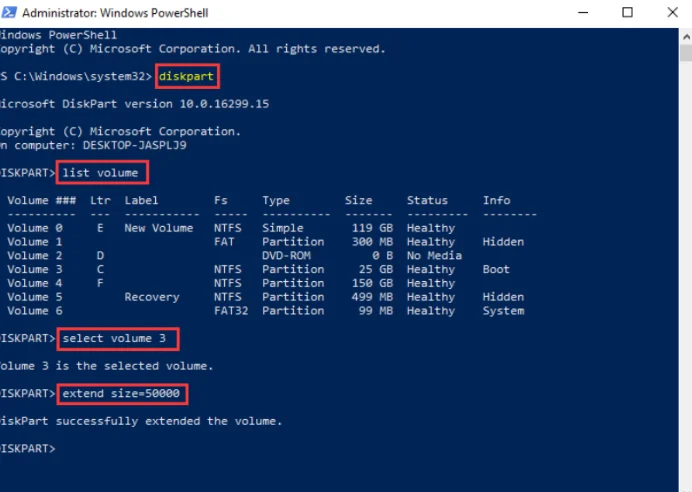The height and width of the screenshot is (492, 692).
Task: Click the 'list volume' command text
Action: pyautogui.click(x=100, y=173)
